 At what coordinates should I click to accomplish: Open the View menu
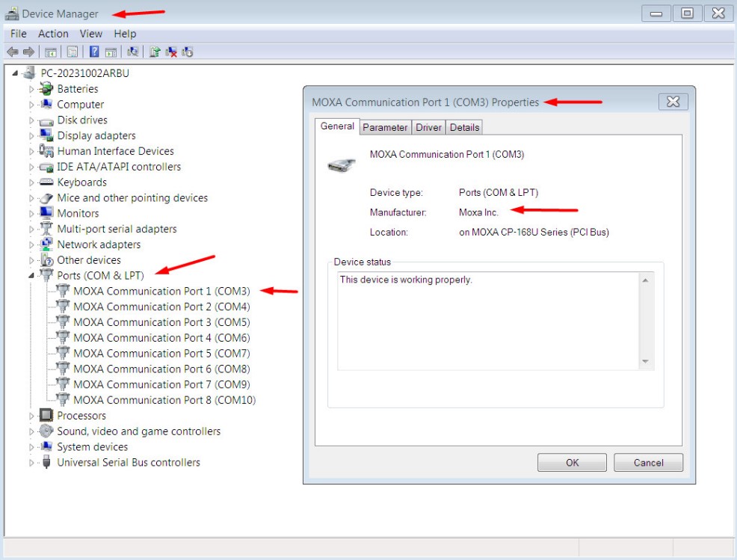[x=90, y=34]
